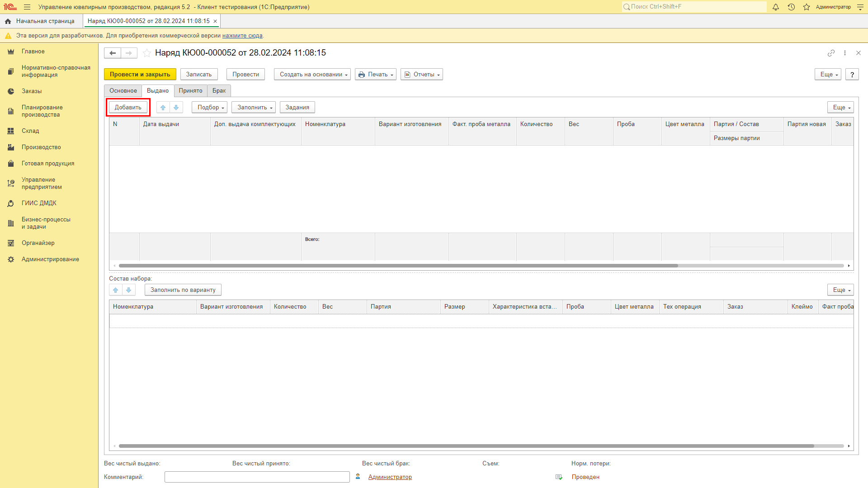Copy link to document via chain icon
Image resolution: width=868 pixels, height=488 pixels.
831,53
